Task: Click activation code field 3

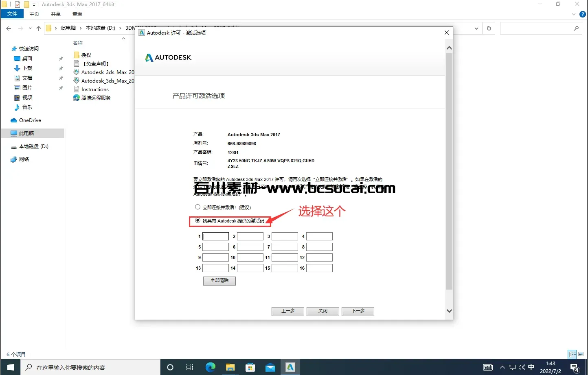Action: tap(285, 236)
